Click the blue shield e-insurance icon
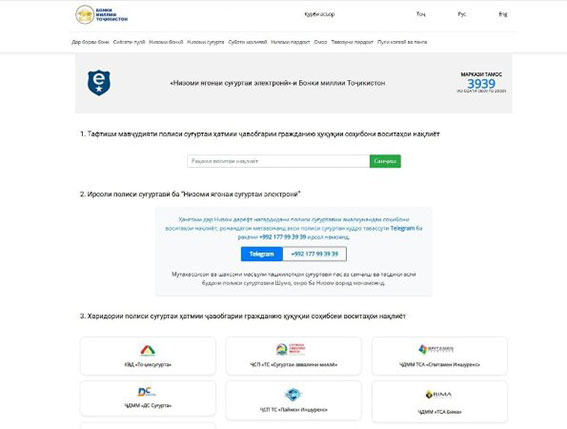The image size is (567, 429). [x=99, y=83]
